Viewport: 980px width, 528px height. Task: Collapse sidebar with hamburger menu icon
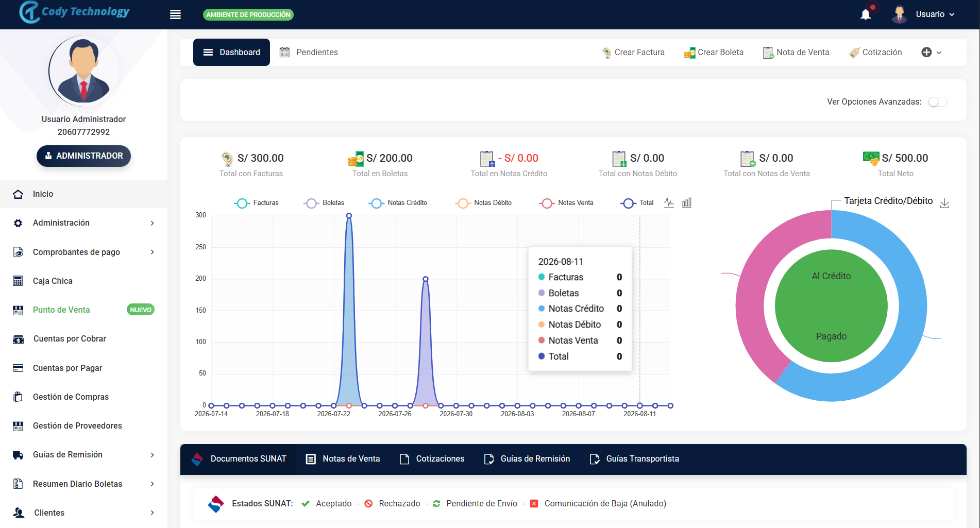[x=175, y=14]
